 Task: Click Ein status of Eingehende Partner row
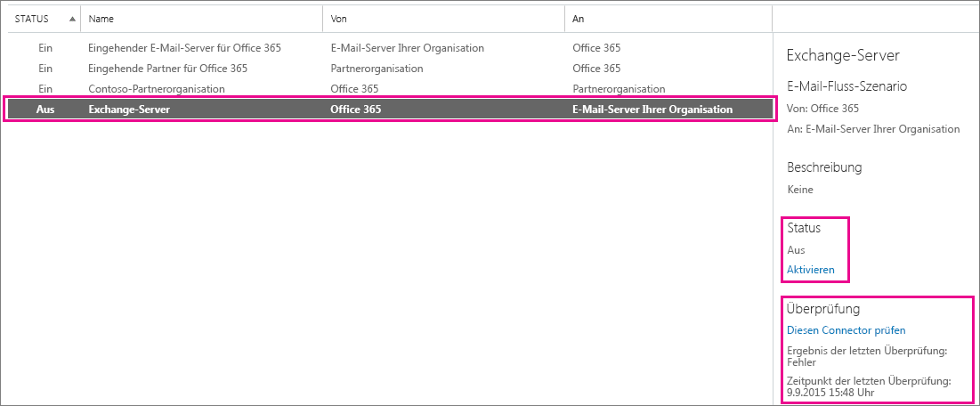[45, 69]
